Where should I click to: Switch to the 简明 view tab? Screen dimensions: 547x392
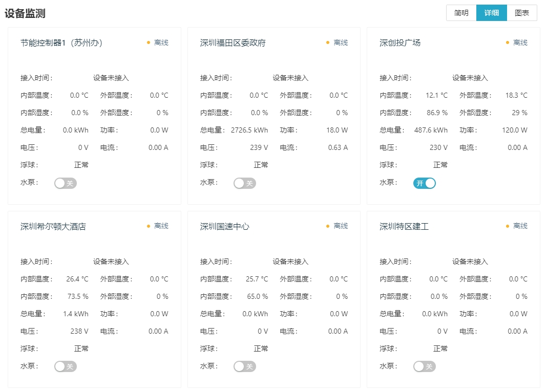coord(461,13)
